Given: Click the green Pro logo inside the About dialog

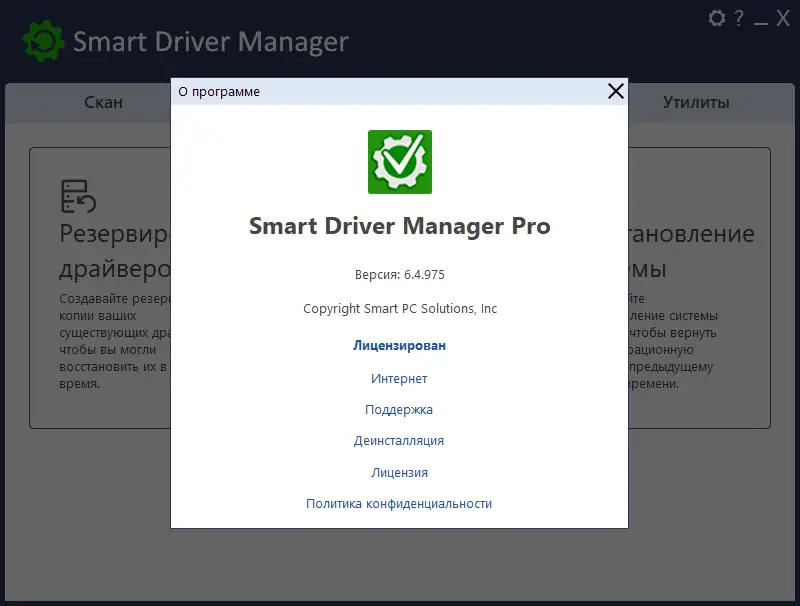Looking at the screenshot, I should tap(399, 163).
